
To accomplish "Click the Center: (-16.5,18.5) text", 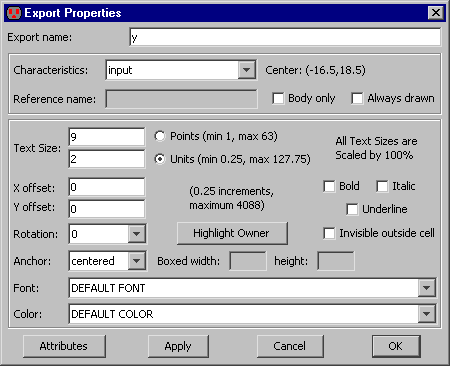I will pos(315,70).
